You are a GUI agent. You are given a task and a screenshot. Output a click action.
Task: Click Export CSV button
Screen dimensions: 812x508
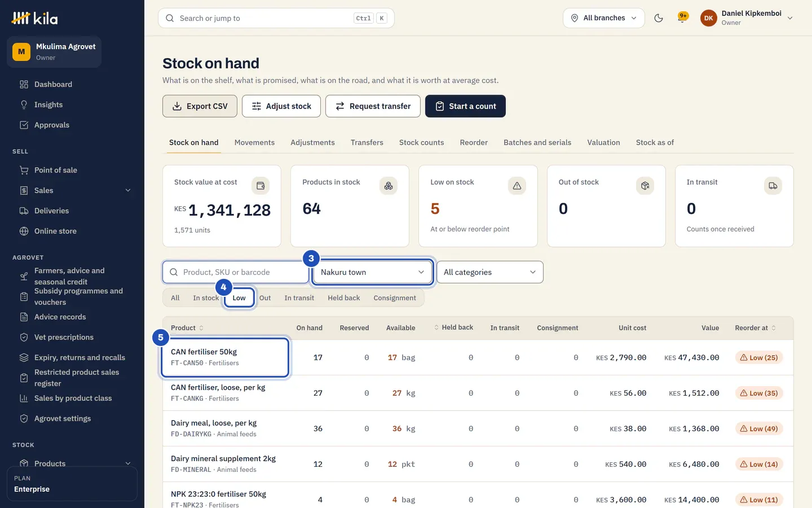(200, 106)
